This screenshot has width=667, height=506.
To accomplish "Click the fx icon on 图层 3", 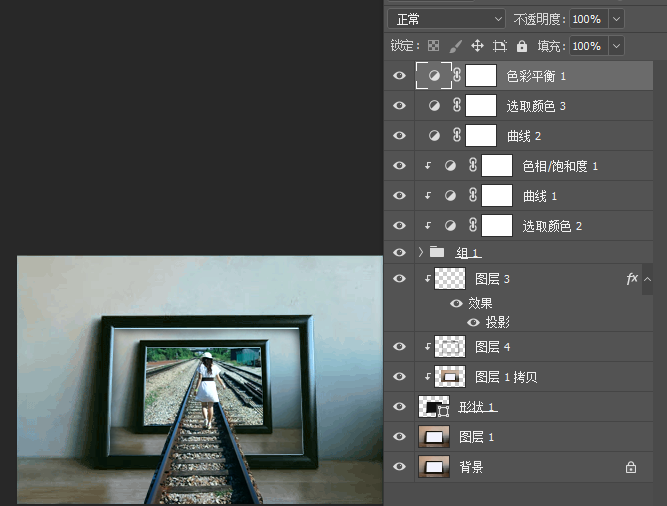I will click(632, 279).
